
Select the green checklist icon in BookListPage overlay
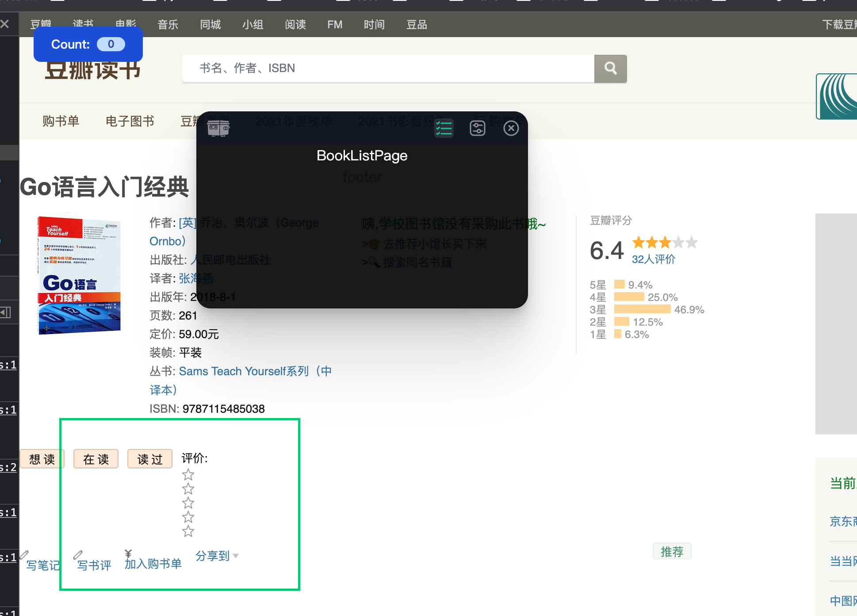pyautogui.click(x=444, y=128)
